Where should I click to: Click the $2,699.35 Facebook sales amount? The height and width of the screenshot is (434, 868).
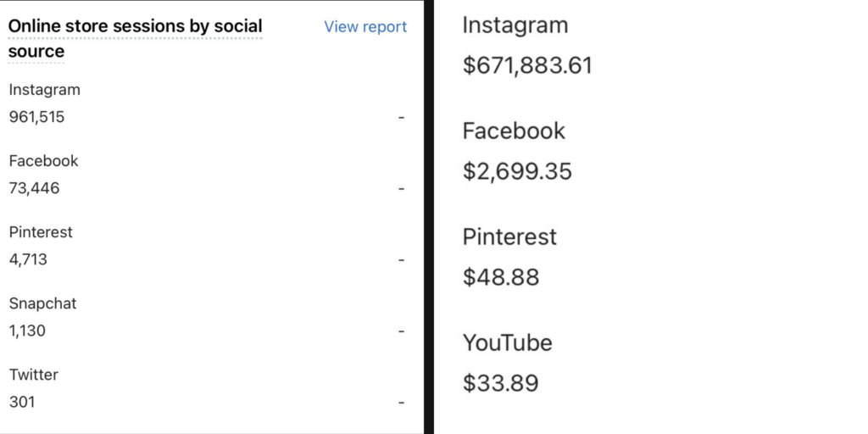(x=517, y=171)
